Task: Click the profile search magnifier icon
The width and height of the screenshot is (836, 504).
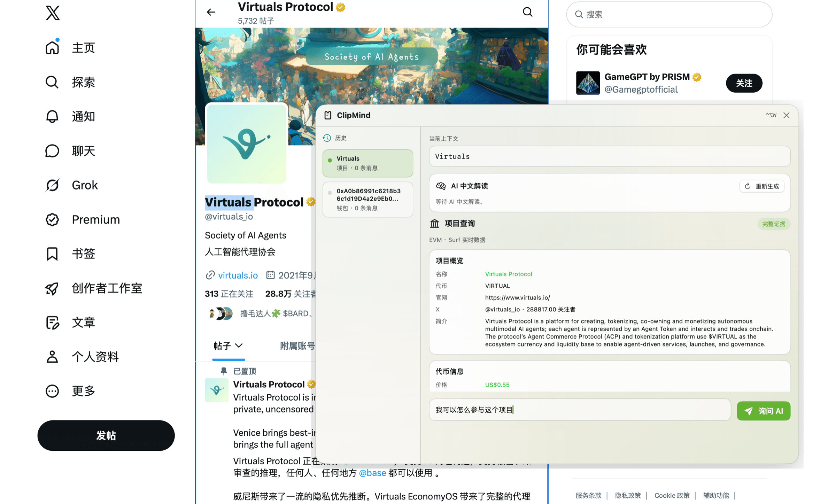Action: pyautogui.click(x=528, y=12)
